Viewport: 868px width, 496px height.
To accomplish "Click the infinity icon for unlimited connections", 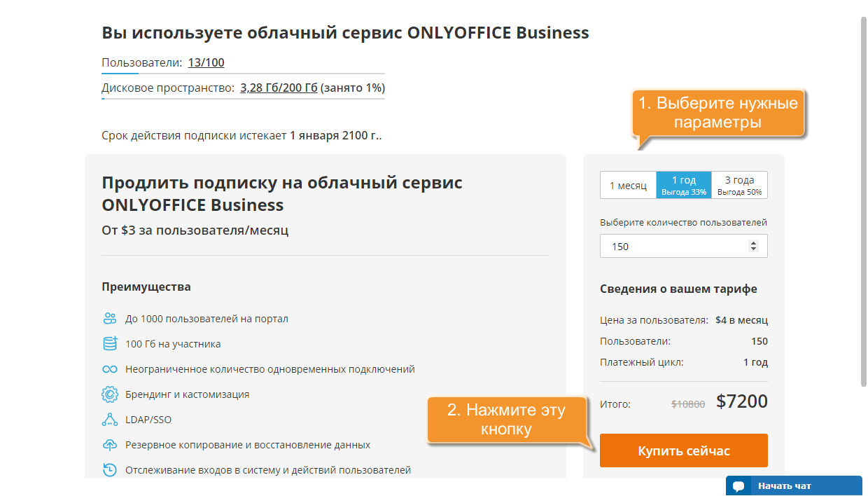I will point(110,369).
